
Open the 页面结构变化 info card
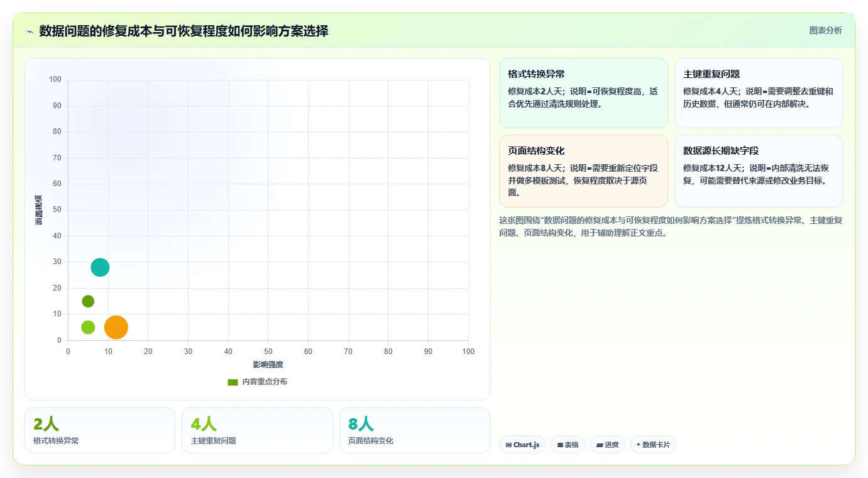coord(583,171)
